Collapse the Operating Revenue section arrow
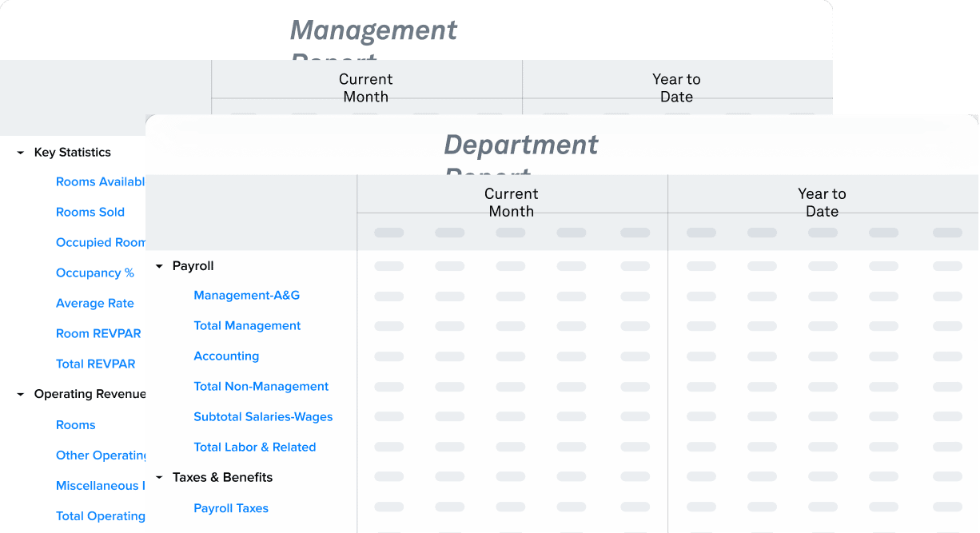980x533 pixels. pyautogui.click(x=21, y=394)
